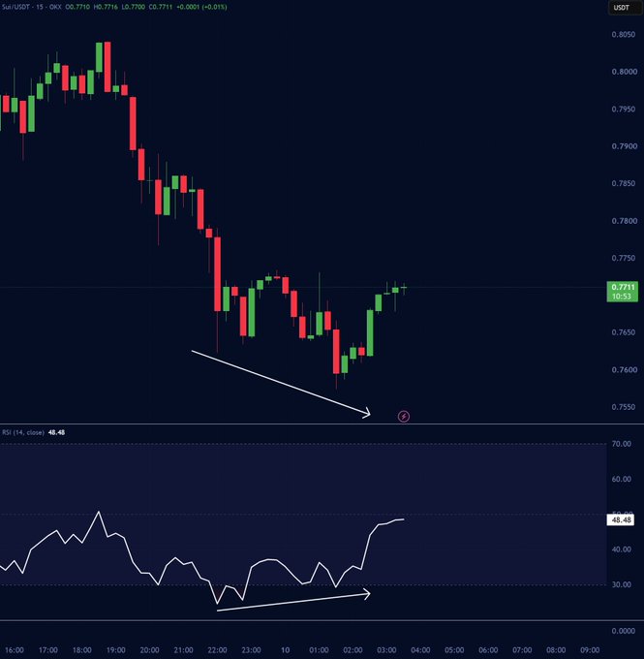Click the close value C0.7711 in header

click(x=161, y=7)
